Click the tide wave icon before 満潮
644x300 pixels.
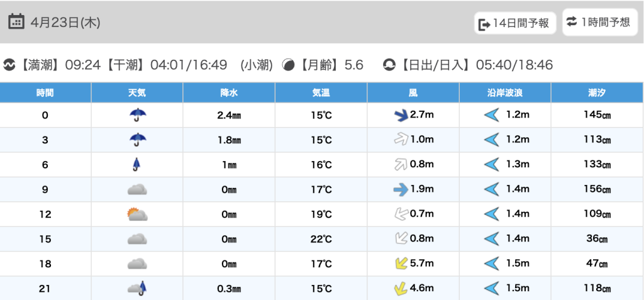click(9, 65)
